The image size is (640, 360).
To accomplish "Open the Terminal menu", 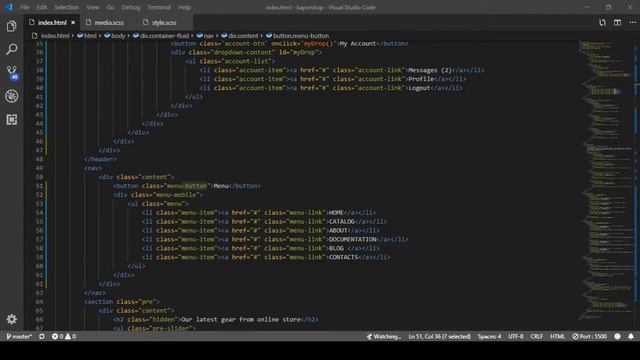I will point(159,7).
